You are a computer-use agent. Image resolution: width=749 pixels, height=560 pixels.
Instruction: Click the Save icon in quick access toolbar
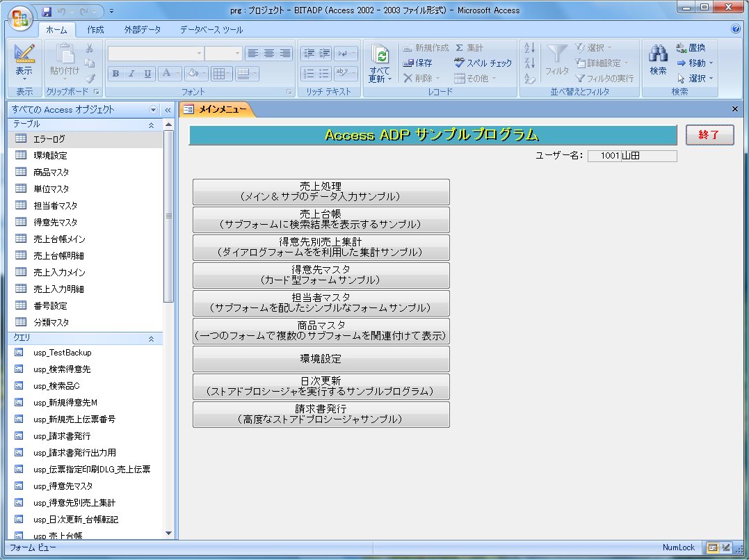[x=47, y=11]
